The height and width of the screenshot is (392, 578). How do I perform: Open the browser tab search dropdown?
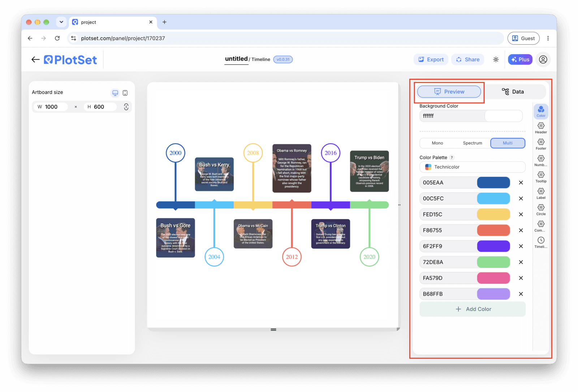(61, 22)
